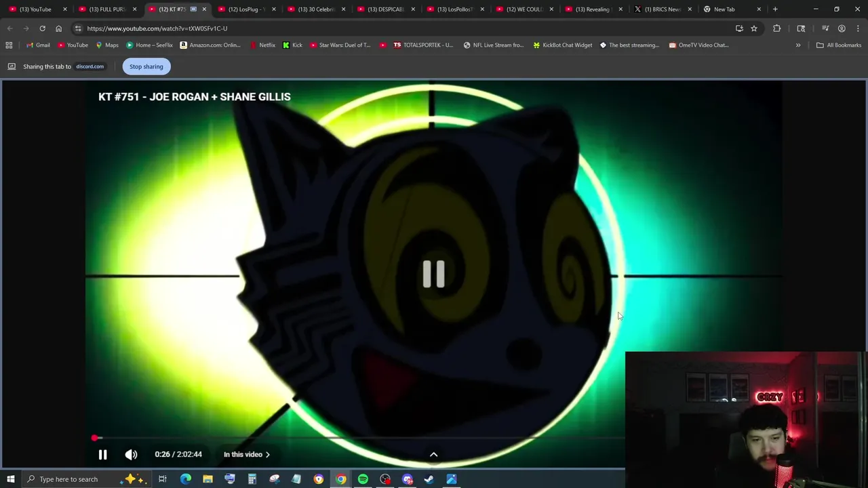Launch Microsoft Edge from the taskbar
Image resolution: width=868 pixels, height=488 pixels.
[185, 479]
